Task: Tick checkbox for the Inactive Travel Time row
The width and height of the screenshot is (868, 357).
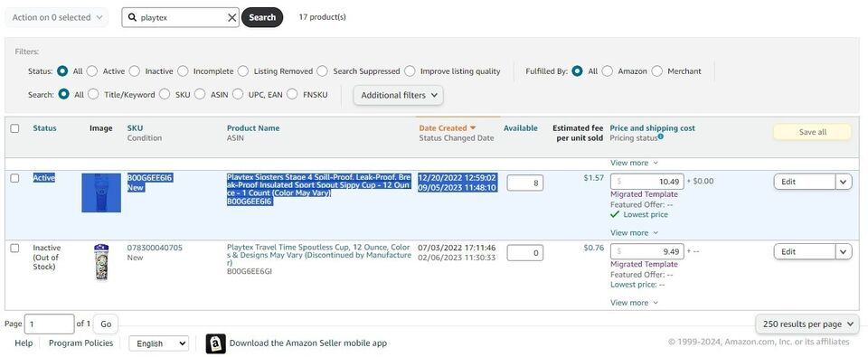Action: pyautogui.click(x=15, y=248)
